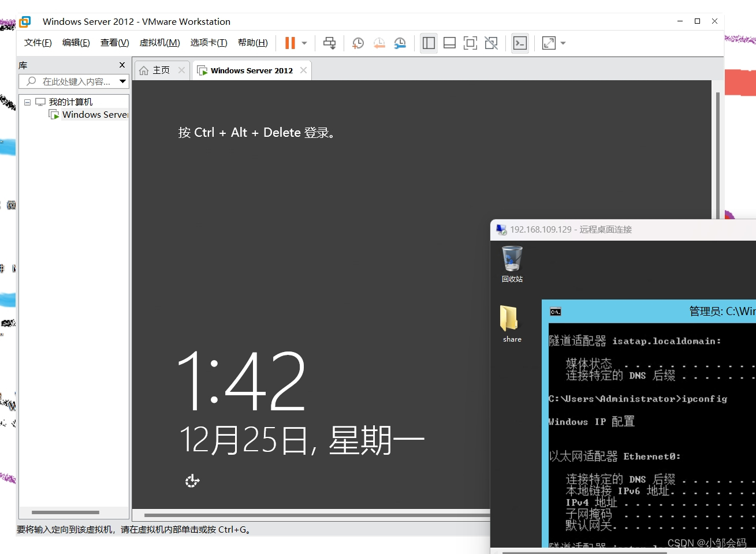Close the 库 library panel

tap(122, 65)
